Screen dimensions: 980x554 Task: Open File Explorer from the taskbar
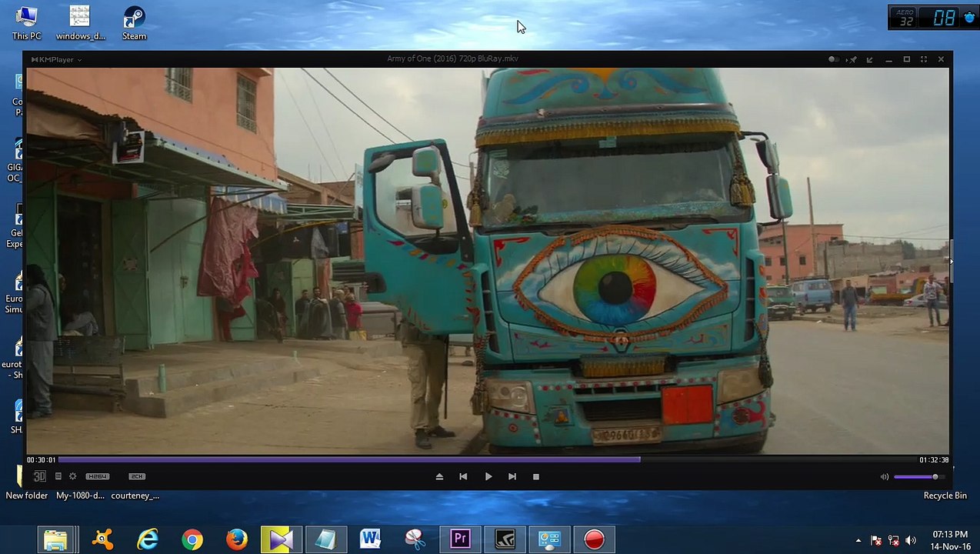[55, 539]
